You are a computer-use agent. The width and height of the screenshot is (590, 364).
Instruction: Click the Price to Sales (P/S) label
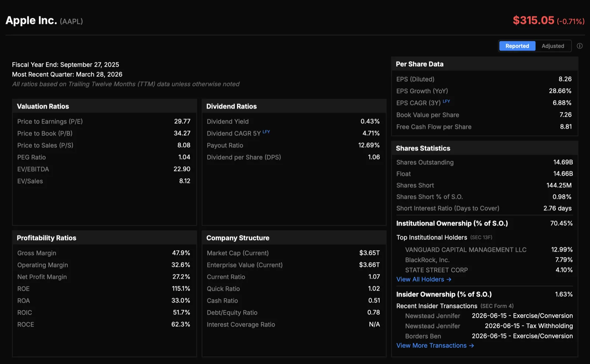point(45,145)
